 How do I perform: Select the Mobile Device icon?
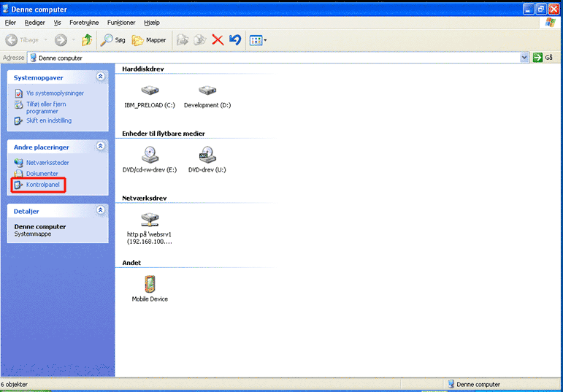coord(150,284)
